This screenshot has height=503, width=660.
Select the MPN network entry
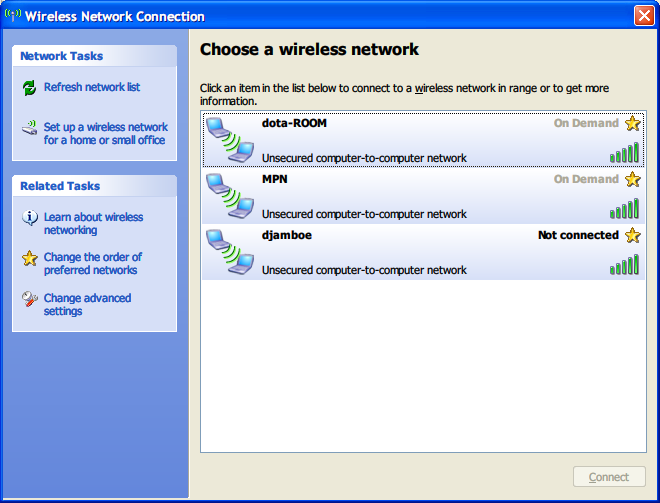point(423,196)
